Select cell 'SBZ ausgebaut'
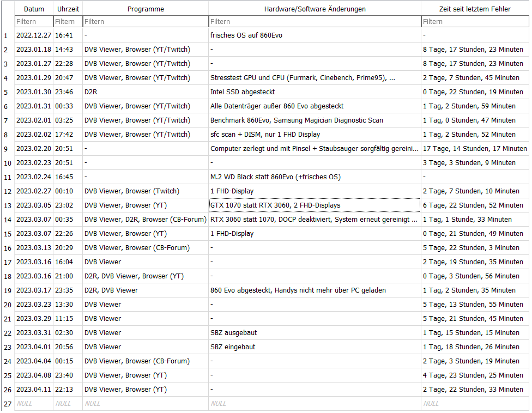Viewport: 532px width, 413px height. pyautogui.click(x=315, y=333)
